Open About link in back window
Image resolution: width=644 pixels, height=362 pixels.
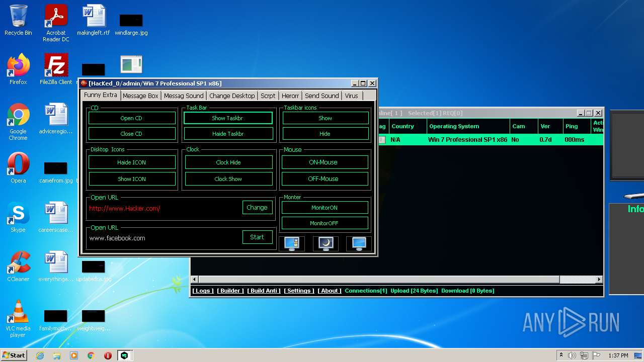pos(330,291)
